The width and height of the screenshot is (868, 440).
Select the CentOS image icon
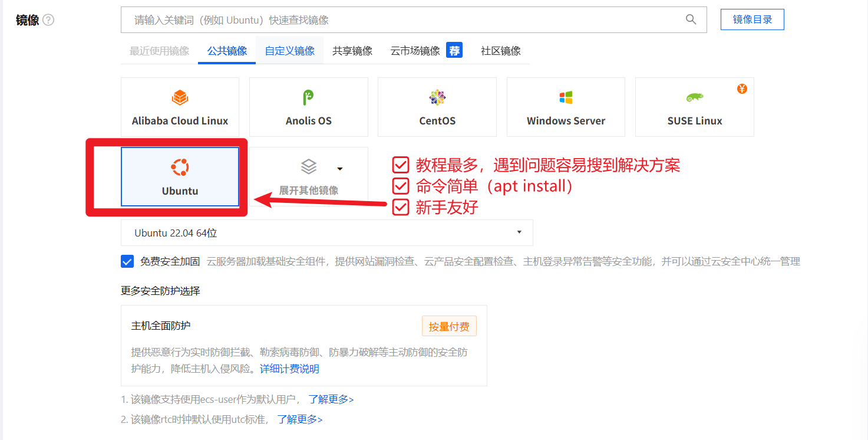(437, 107)
